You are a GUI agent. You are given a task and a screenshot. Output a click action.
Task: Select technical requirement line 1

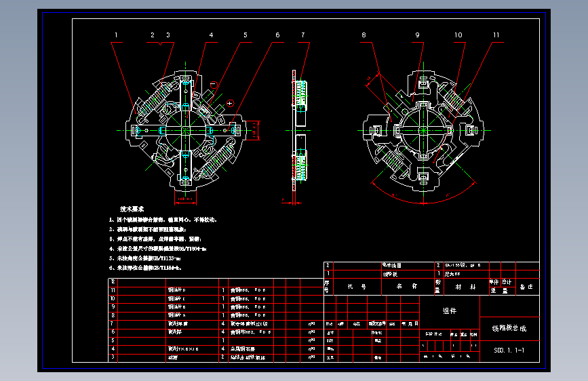(x=163, y=220)
